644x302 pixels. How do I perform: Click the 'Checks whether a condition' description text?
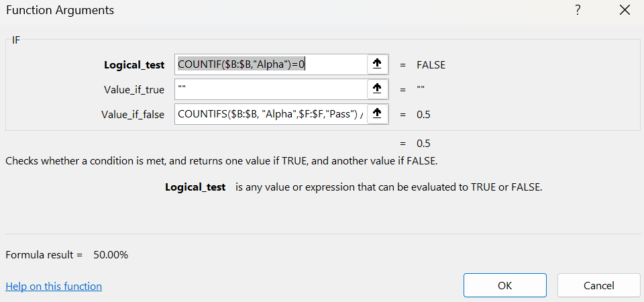click(x=221, y=161)
